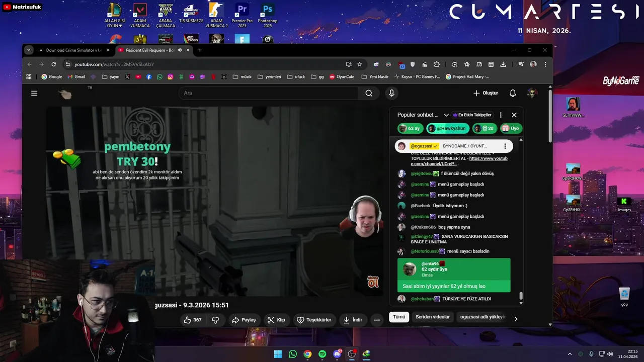The width and height of the screenshot is (644, 362).
Task: Expand Popüler sohbet chat mode dropdown
Action: point(446,115)
